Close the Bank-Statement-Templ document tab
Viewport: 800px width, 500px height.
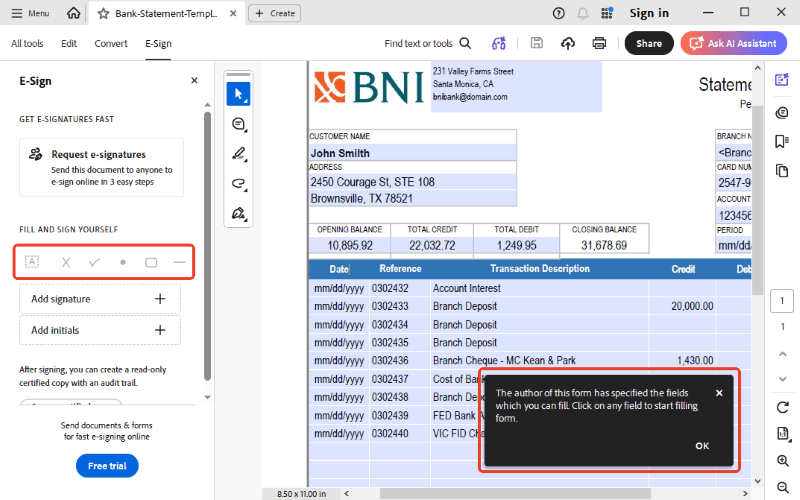click(233, 13)
